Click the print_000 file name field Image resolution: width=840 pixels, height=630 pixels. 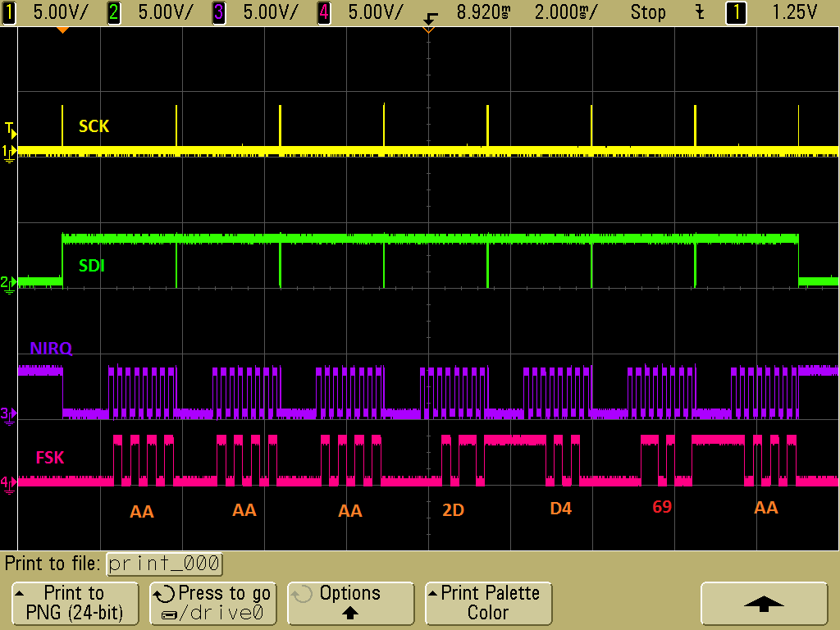pyautogui.click(x=164, y=564)
